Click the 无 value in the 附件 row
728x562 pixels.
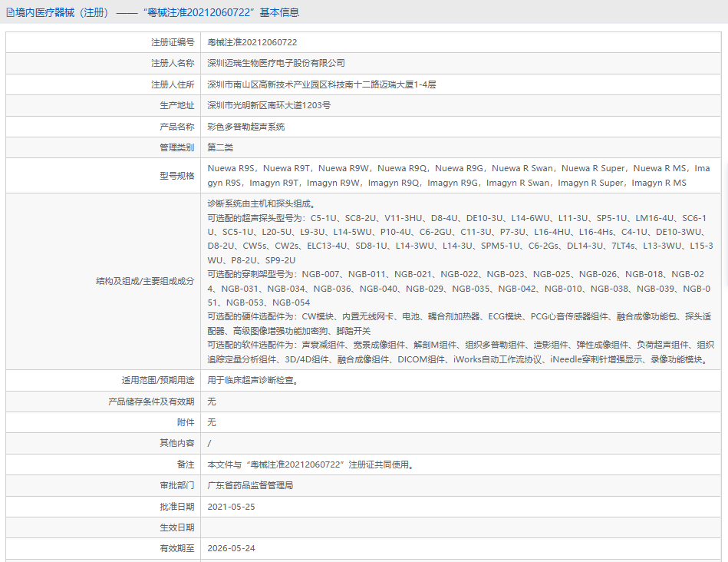coord(212,422)
